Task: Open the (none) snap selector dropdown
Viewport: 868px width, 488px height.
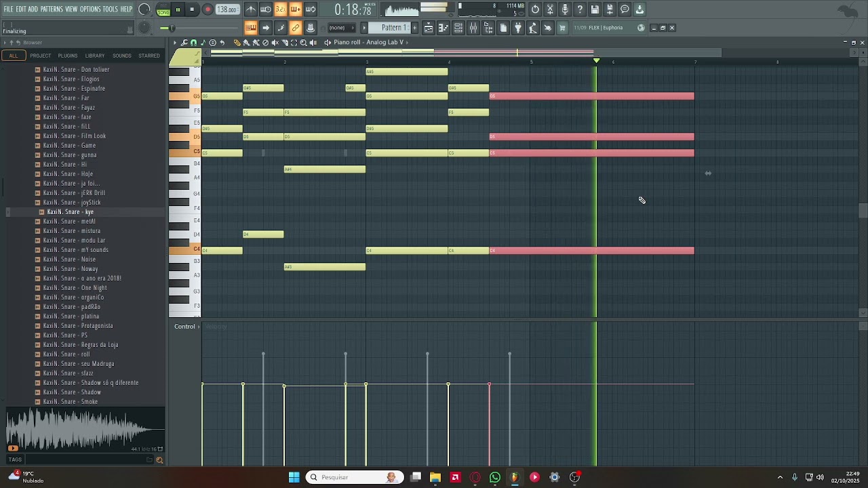Action: coord(342,28)
